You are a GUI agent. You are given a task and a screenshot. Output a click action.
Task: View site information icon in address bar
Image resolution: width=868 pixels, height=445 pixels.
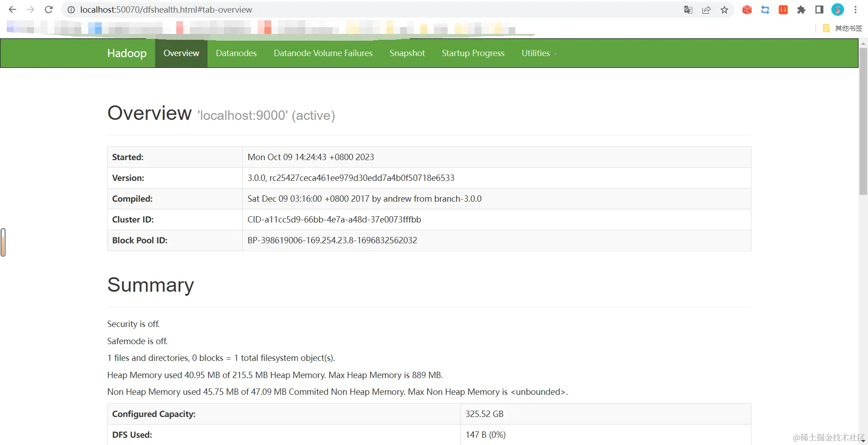71,9
